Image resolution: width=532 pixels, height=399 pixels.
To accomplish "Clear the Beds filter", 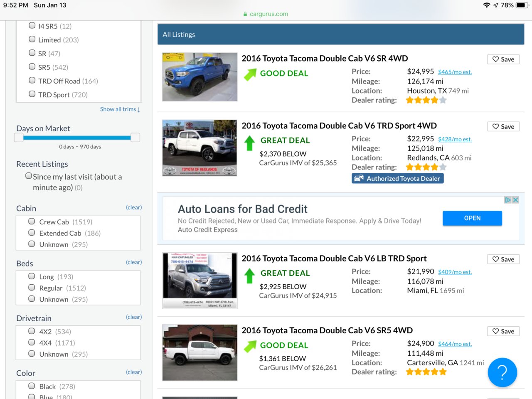I will (x=134, y=262).
